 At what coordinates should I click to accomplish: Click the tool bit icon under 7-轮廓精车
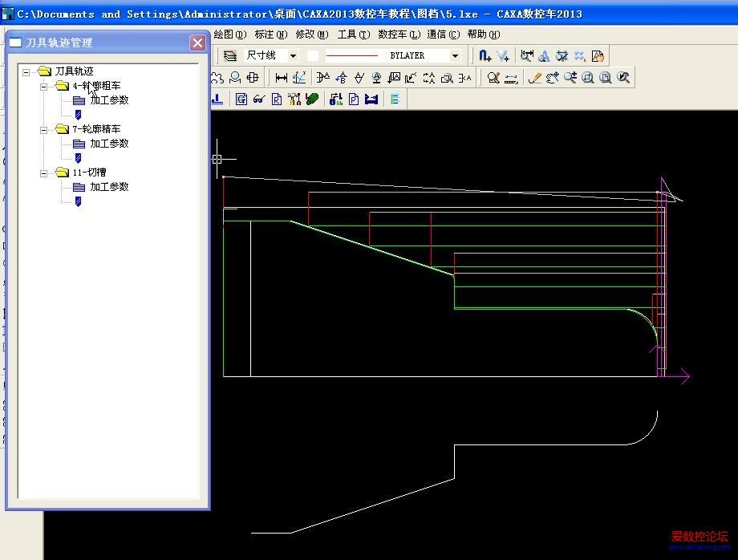(x=78, y=158)
